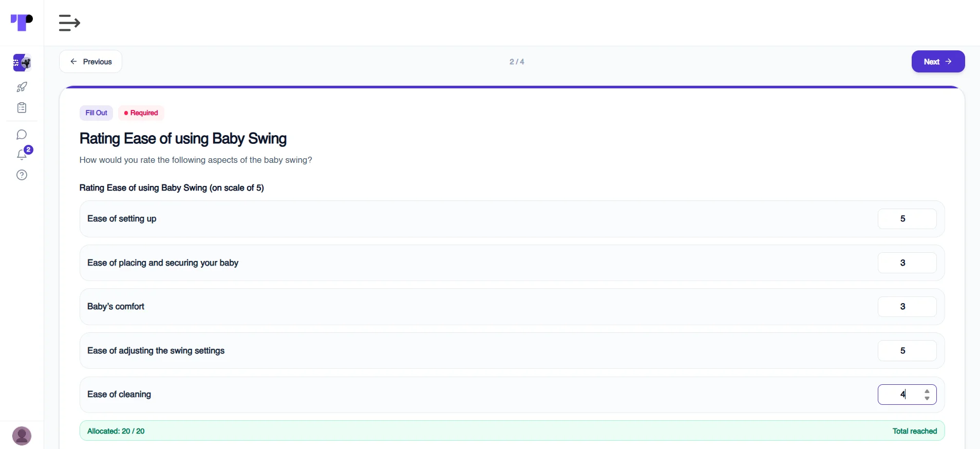
Task: Edit Ease of placing and securing rating
Action: 907,263
